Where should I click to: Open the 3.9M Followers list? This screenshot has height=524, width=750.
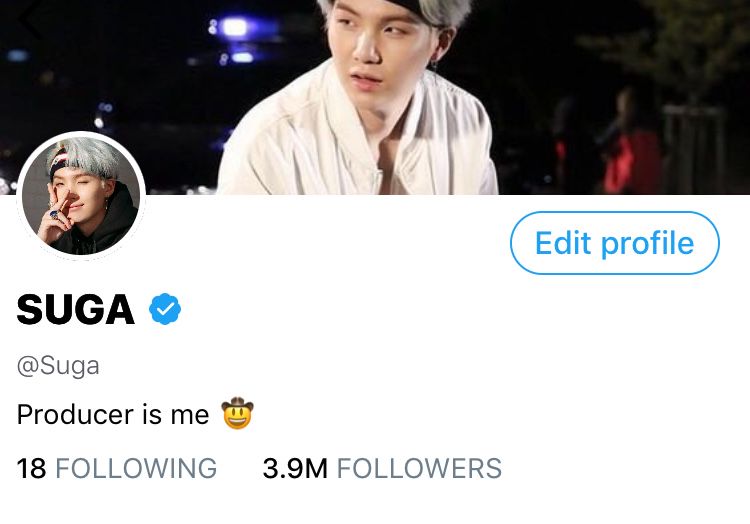point(382,468)
